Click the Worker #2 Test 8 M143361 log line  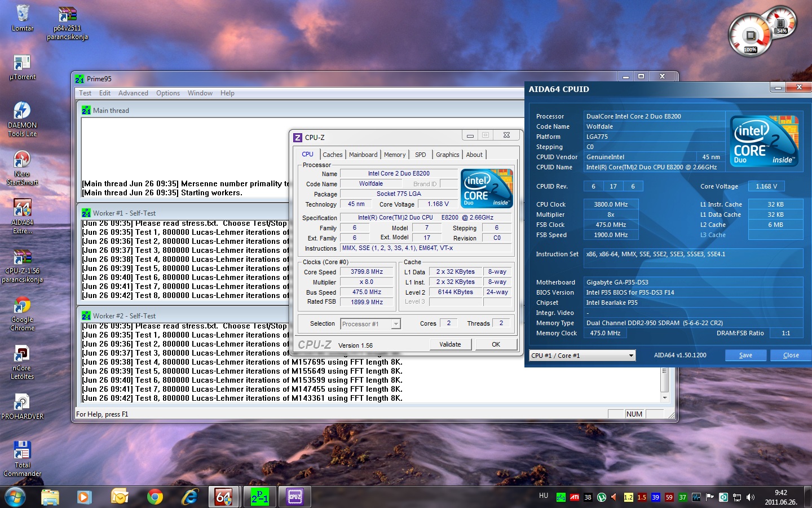click(242, 398)
